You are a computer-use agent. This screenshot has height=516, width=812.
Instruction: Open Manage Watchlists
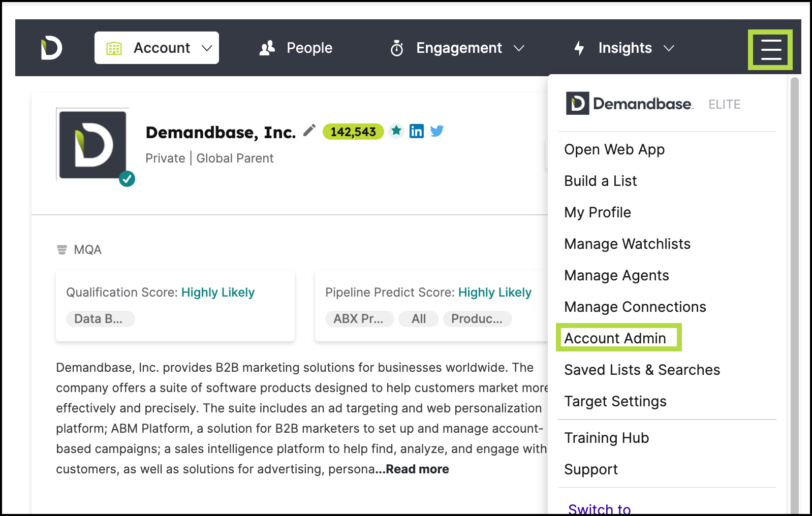click(x=627, y=244)
